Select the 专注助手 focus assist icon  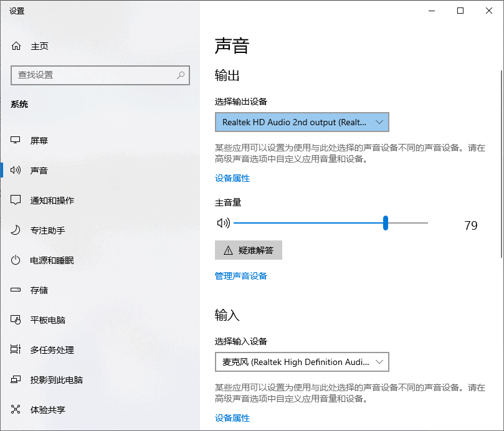pos(19,230)
